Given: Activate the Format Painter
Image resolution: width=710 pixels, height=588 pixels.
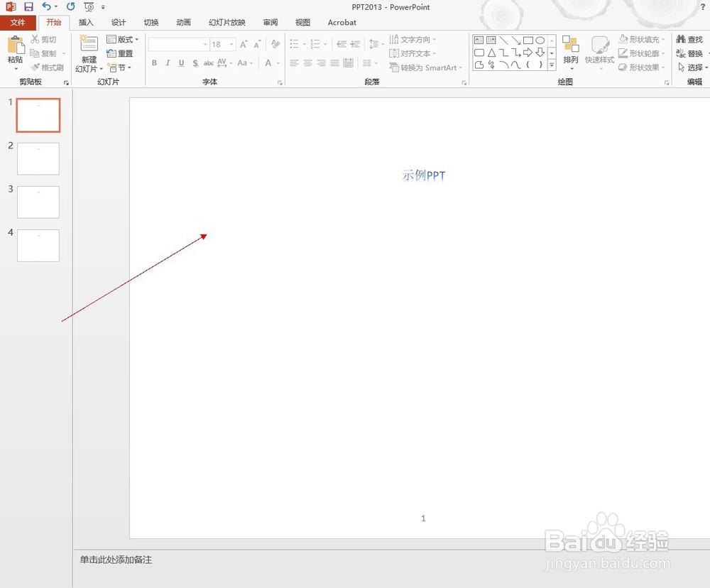Looking at the screenshot, I should click(x=47, y=67).
